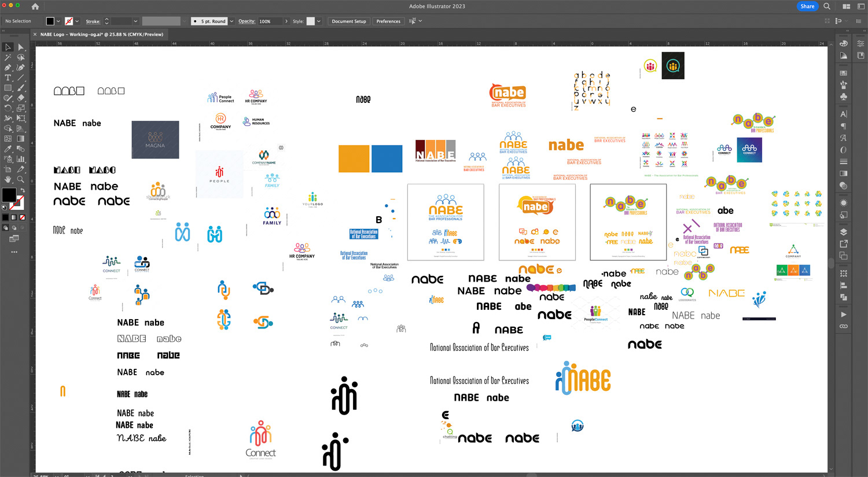Viewport: 868px width, 477px height.
Task: Select the Eyedropper tool
Action: 8,149
